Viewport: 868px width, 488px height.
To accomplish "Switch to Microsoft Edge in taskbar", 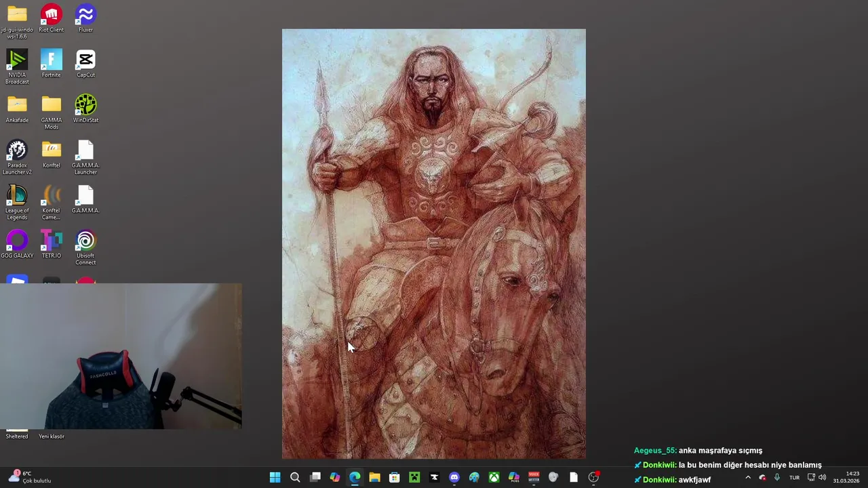I will pos(355,477).
